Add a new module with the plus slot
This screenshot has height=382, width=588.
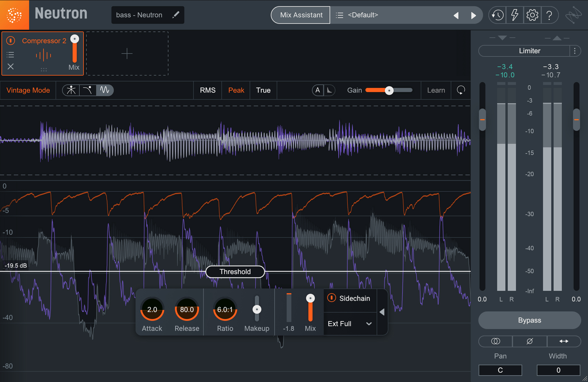pos(127,54)
